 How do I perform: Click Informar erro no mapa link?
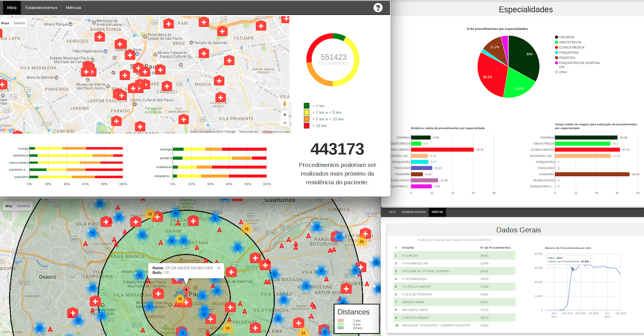coord(276,132)
